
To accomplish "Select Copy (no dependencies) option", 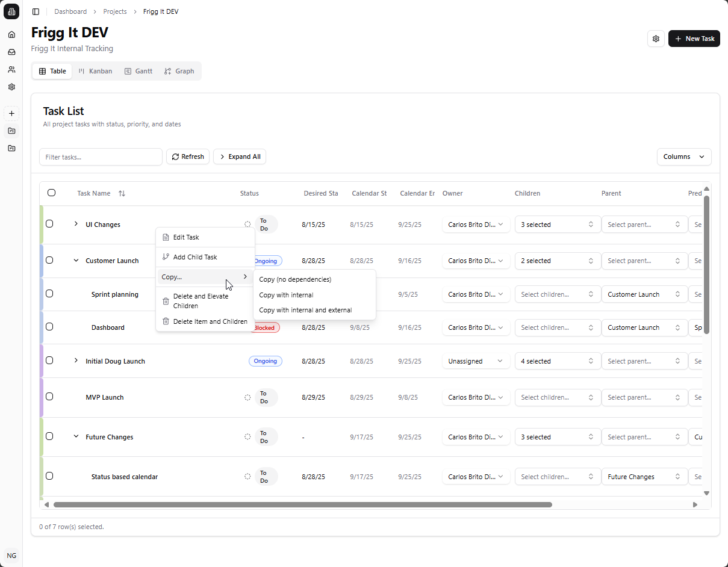I will tap(315, 279).
